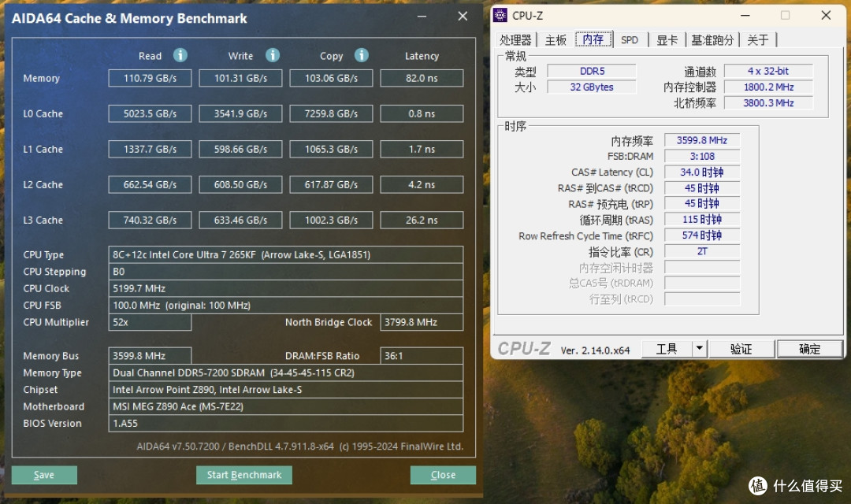Open the SPD tab in CPU-Z
The image size is (851, 504).
click(x=630, y=39)
